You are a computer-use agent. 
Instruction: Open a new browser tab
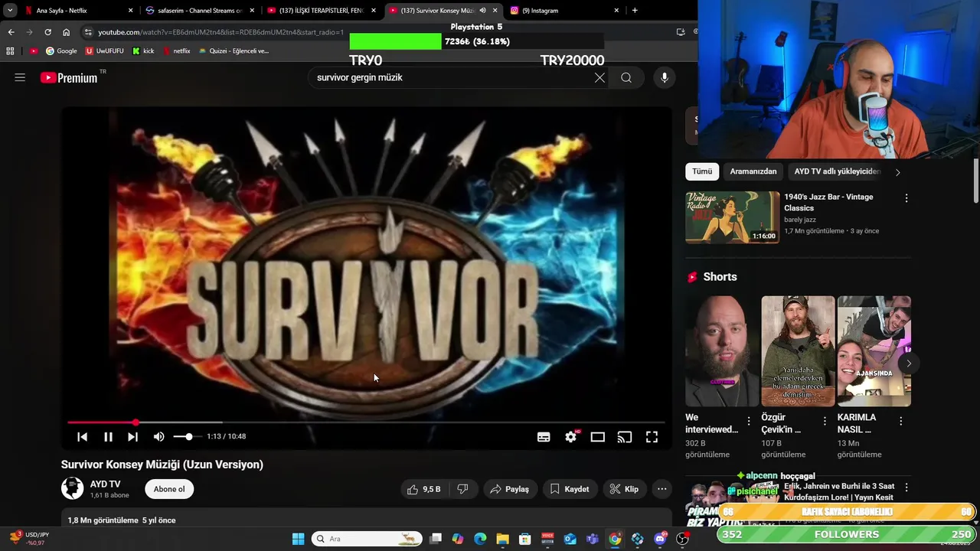tap(635, 11)
